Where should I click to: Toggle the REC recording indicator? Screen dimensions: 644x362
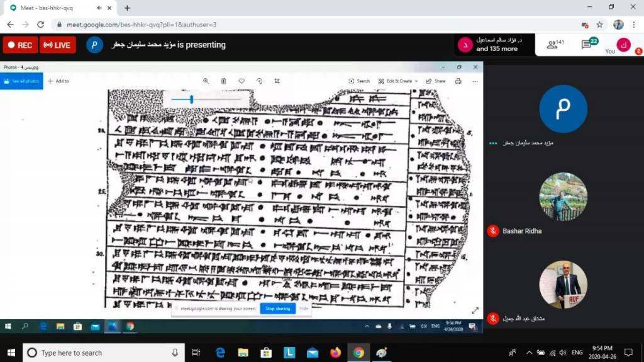click(x=20, y=45)
